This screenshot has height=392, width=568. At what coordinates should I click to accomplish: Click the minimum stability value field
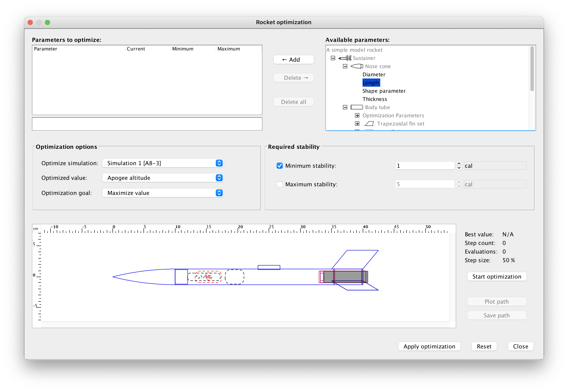tap(425, 166)
